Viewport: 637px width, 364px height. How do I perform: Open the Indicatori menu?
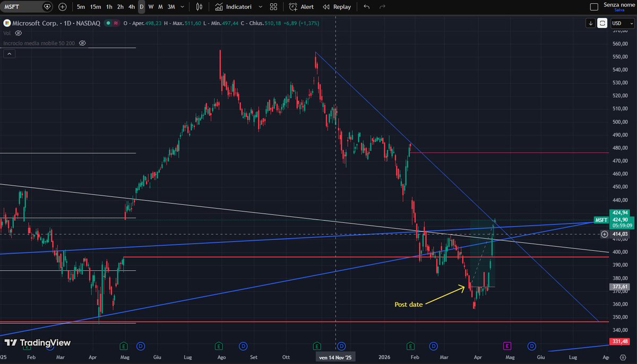[233, 7]
